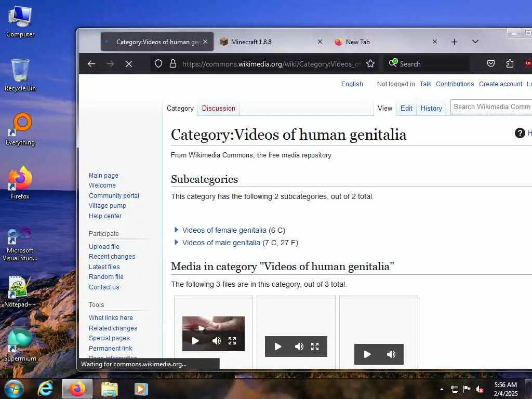Click the muted volume tray icon
532x399 pixels.
click(480, 389)
